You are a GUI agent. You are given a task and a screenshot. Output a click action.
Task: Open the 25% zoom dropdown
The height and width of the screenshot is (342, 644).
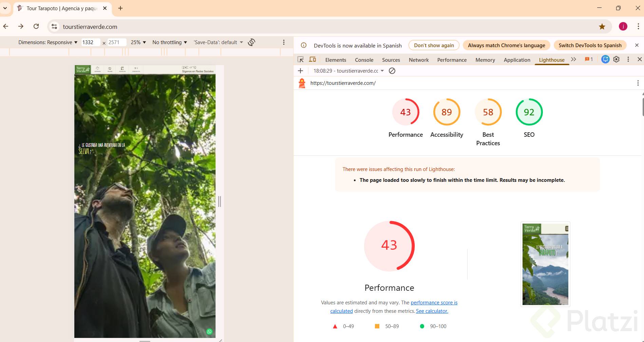138,42
